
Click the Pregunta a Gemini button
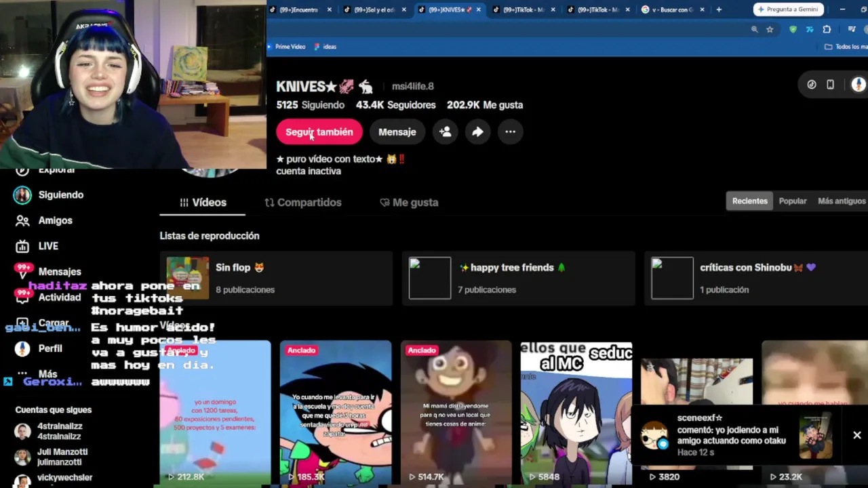789,9
